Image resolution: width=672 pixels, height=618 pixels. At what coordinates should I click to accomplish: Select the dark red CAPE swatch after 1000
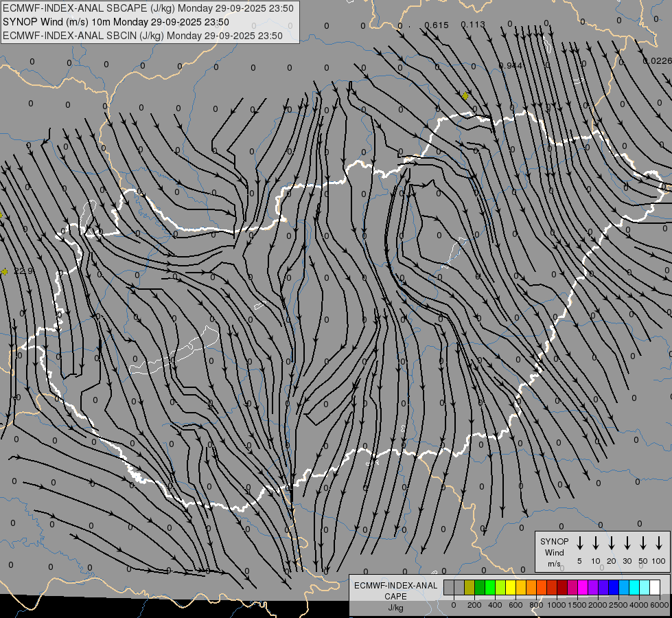pyautogui.click(x=562, y=587)
